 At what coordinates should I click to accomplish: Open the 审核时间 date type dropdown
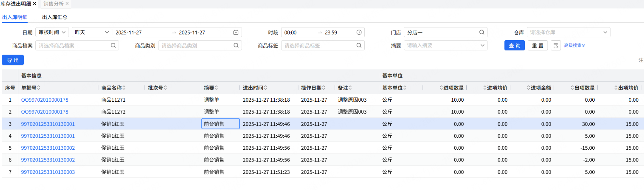52,32
